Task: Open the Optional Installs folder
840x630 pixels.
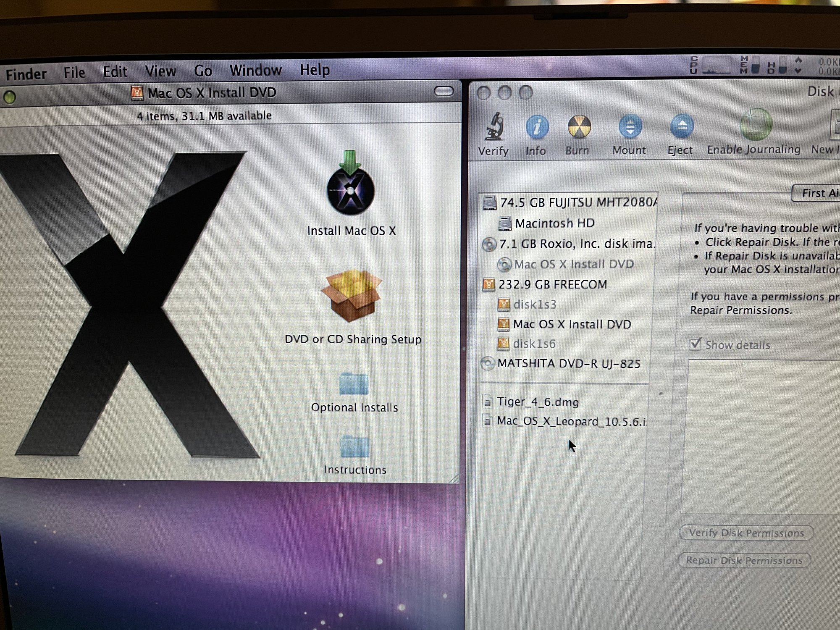Action: click(354, 383)
